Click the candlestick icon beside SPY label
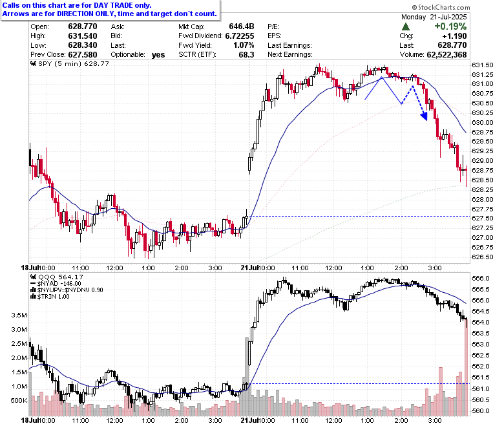Image resolution: width=504 pixels, height=426 pixels. [33, 63]
